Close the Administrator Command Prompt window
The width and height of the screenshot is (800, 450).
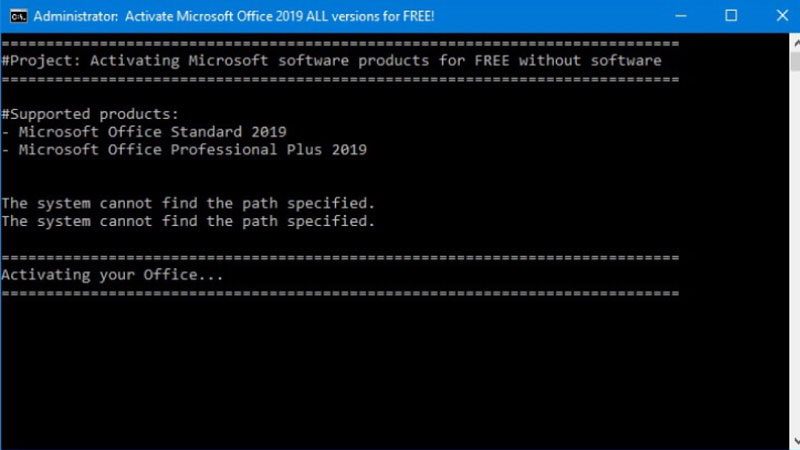[x=779, y=16]
